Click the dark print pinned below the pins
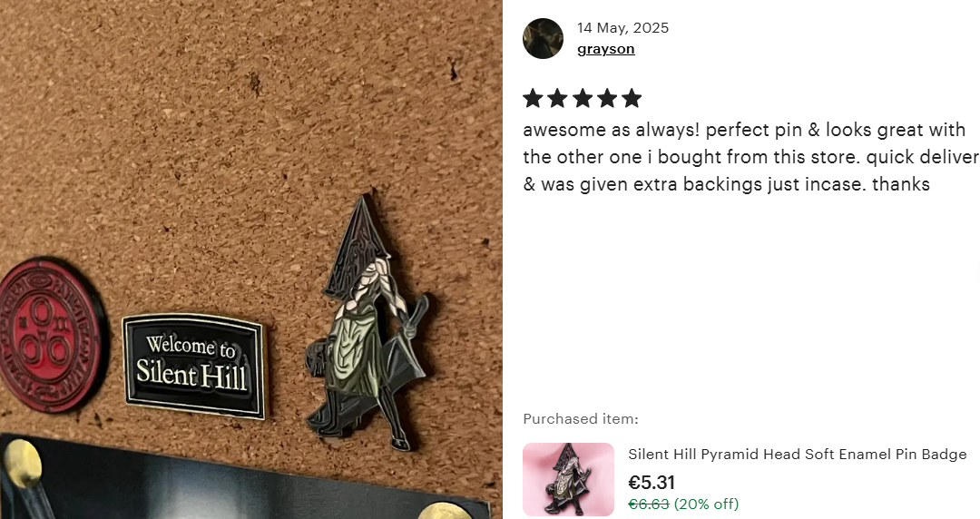980x519 pixels. click(x=244, y=476)
